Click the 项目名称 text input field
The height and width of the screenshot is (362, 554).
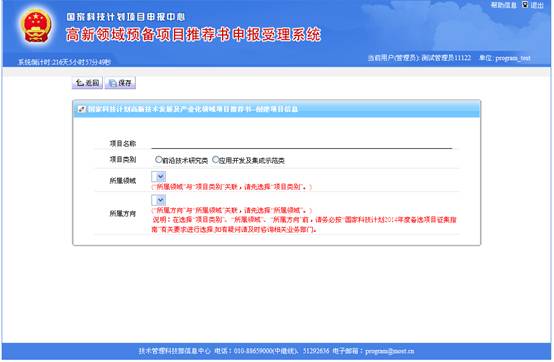tap(302, 143)
